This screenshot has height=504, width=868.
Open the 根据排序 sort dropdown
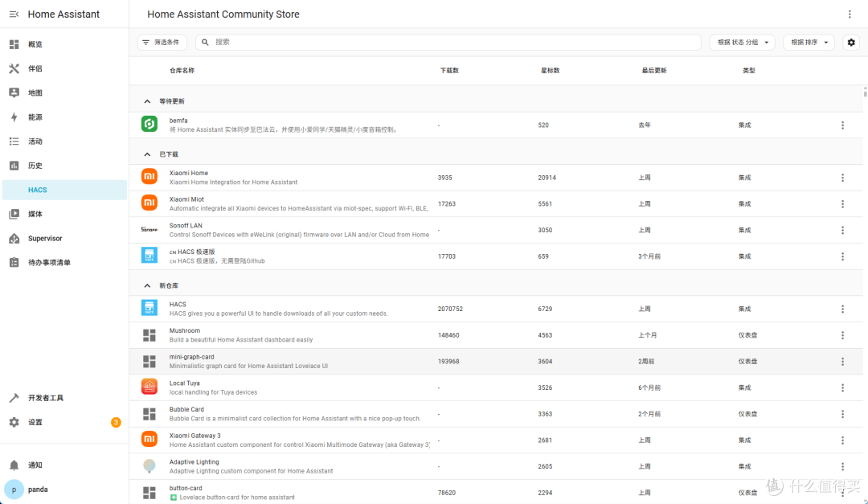[x=809, y=42]
